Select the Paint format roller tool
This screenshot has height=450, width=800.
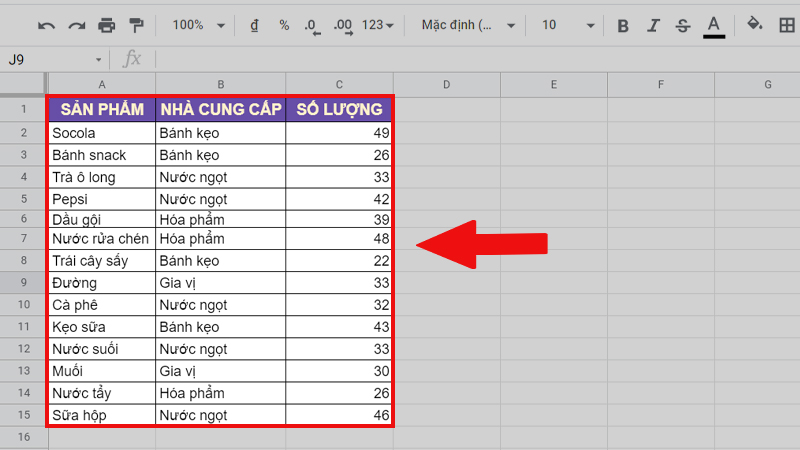coord(137,25)
